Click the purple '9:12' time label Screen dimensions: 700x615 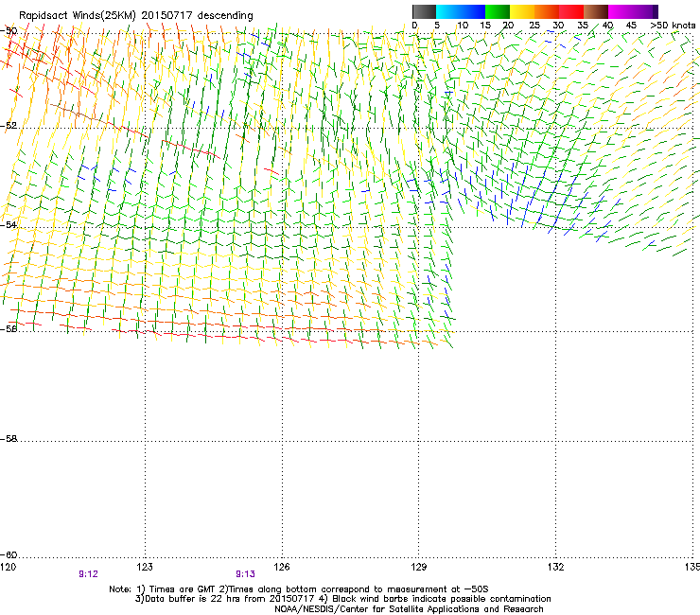coord(88,574)
